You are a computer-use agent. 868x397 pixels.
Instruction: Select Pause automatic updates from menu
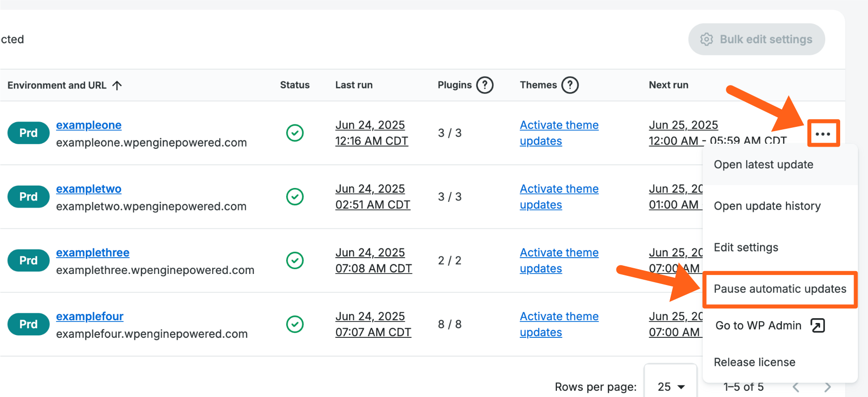tap(780, 289)
